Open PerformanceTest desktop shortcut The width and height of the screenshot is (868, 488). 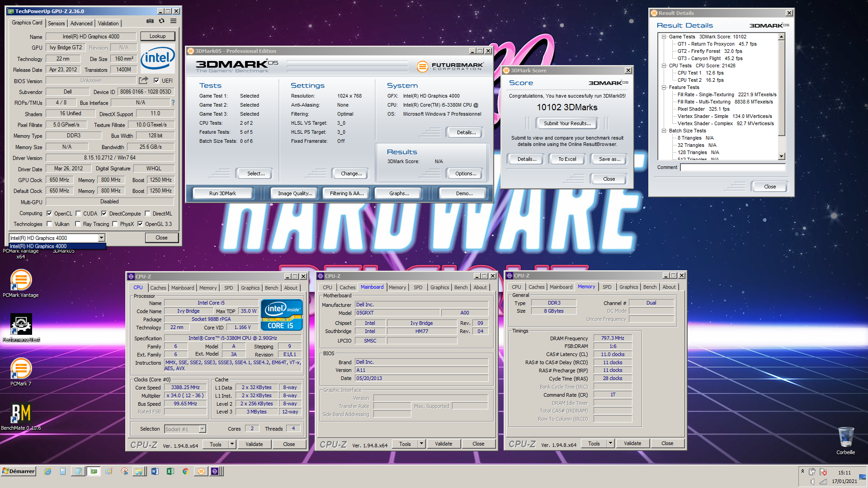(21, 328)
